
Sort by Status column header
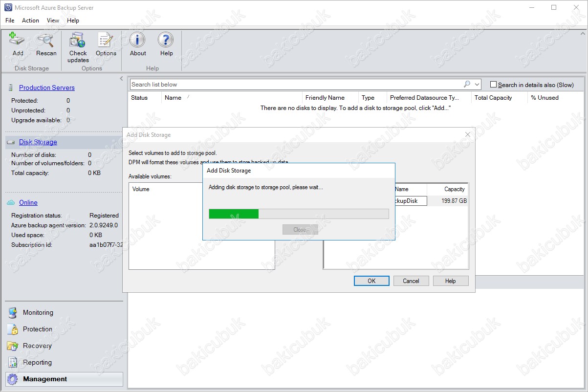coord(145,98)
